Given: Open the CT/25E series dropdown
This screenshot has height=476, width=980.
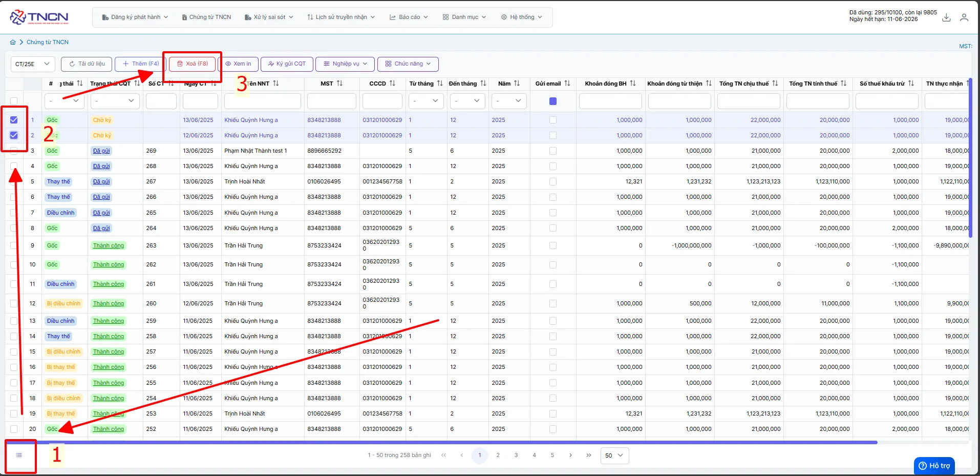Looking at the screenshot, I should 32,64.
